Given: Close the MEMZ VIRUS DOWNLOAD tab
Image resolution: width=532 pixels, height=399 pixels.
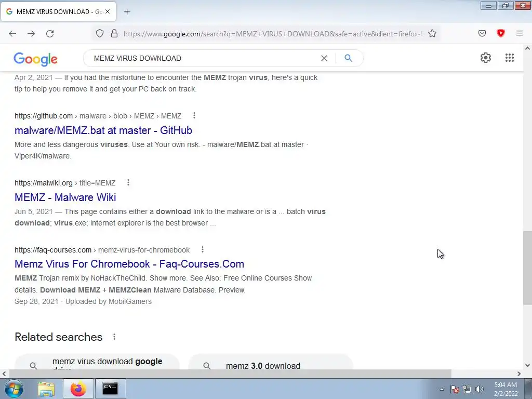Looking at the screenshot, I should pyautogui.click(x=108, y=11).
